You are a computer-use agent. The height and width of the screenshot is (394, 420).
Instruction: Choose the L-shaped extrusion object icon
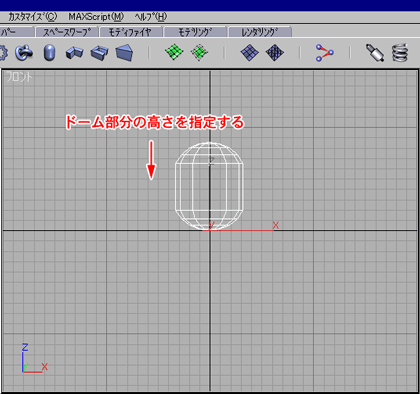click(x=74, y=53)
